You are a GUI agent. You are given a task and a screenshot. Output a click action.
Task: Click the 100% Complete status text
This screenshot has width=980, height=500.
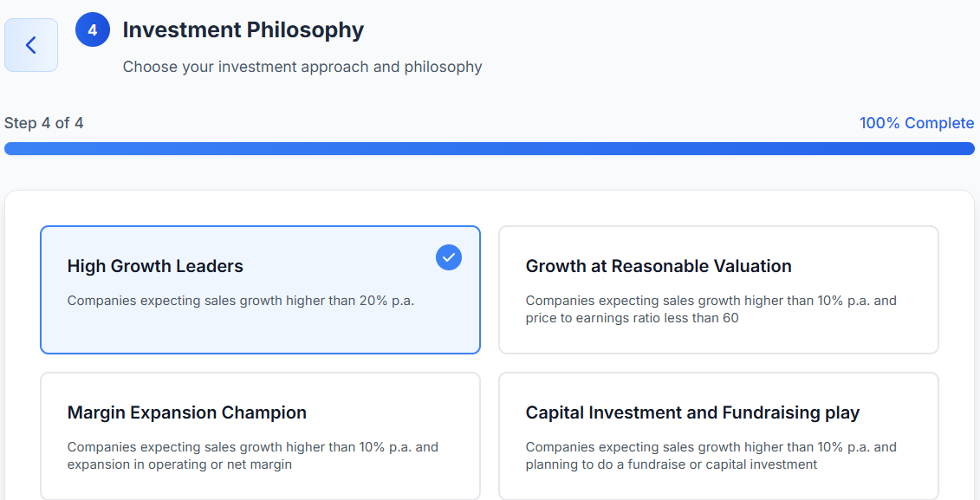pos(916,123)
